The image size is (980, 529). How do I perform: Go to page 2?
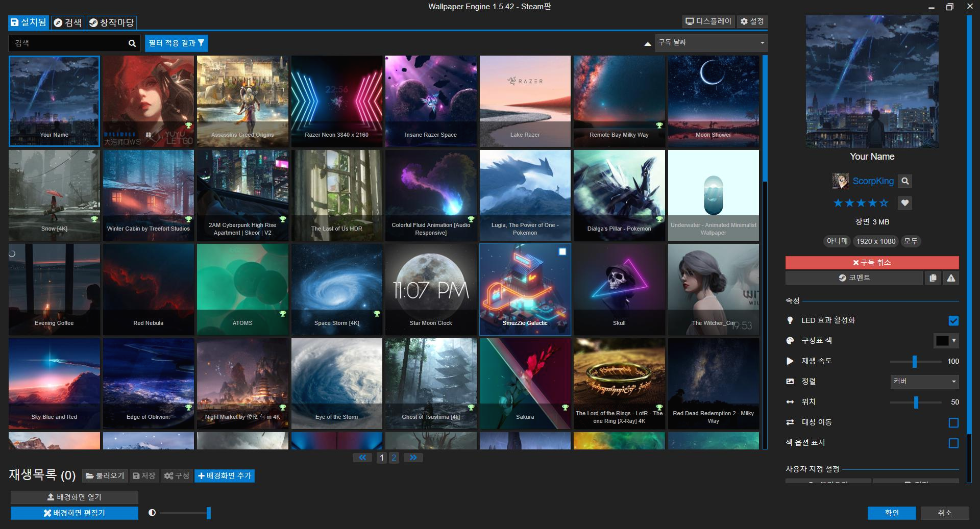(x=394, y=458)
